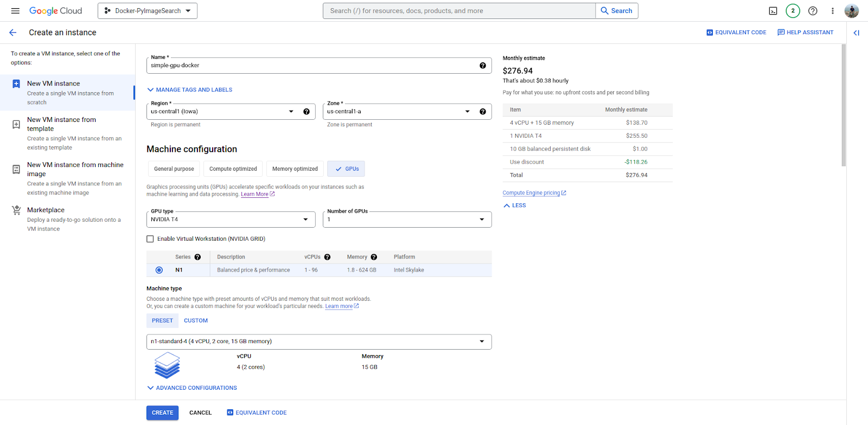Select the General purpose machine family tab
This screenshot has width=868, height=425.
pyautogui.click(x=174, y=169)
